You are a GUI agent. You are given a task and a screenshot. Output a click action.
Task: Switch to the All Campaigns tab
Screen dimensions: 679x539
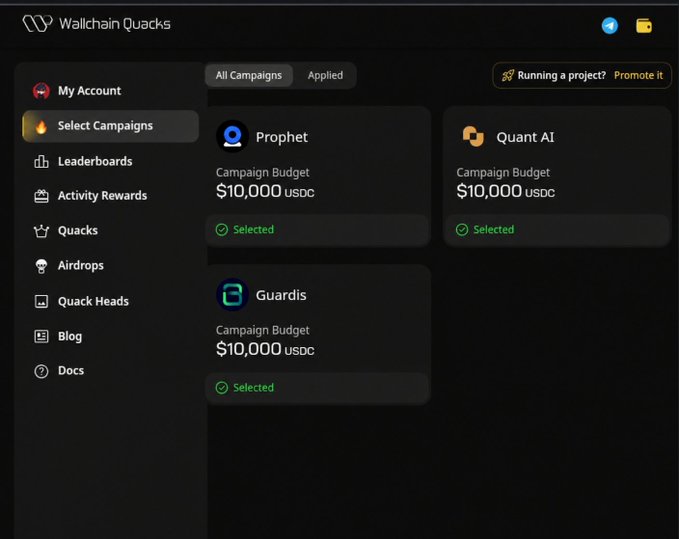[x=249, y=75]
